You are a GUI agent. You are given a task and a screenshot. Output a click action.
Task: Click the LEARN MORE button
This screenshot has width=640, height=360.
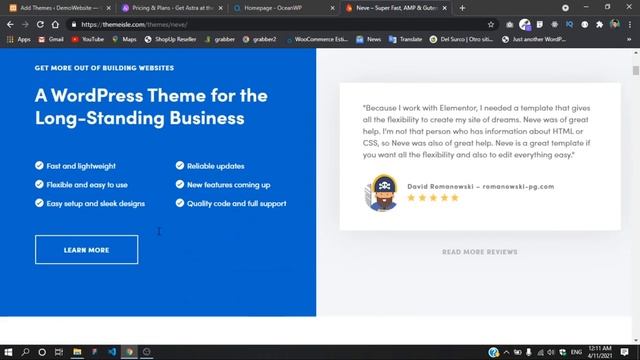pos(87,249)
